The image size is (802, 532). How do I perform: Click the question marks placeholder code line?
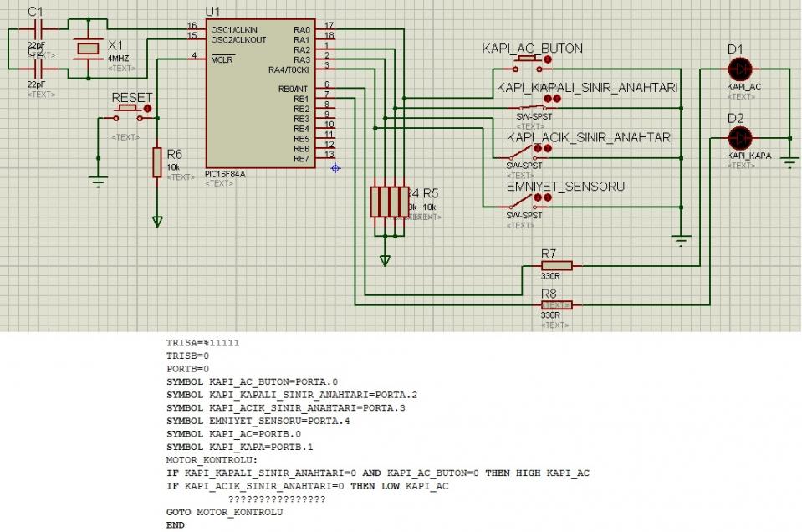277,499
